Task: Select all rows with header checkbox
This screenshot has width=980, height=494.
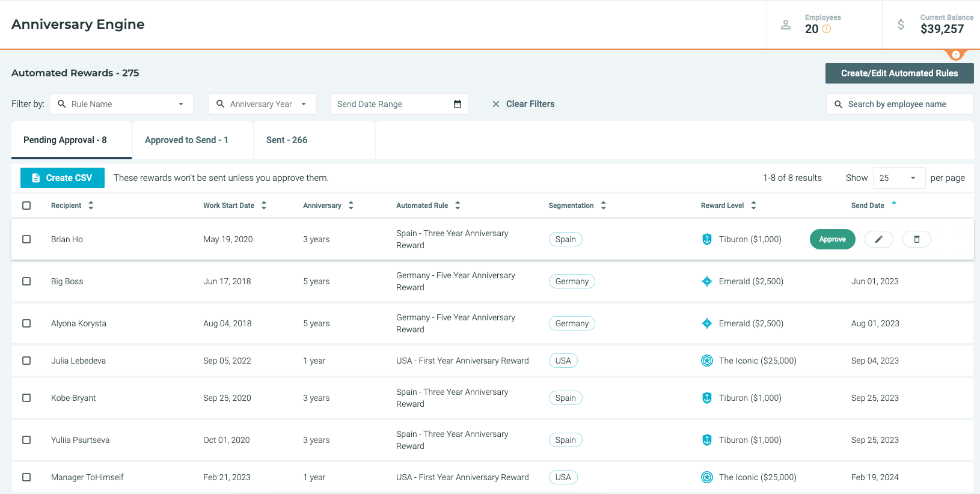Action: tap(26, 206)
